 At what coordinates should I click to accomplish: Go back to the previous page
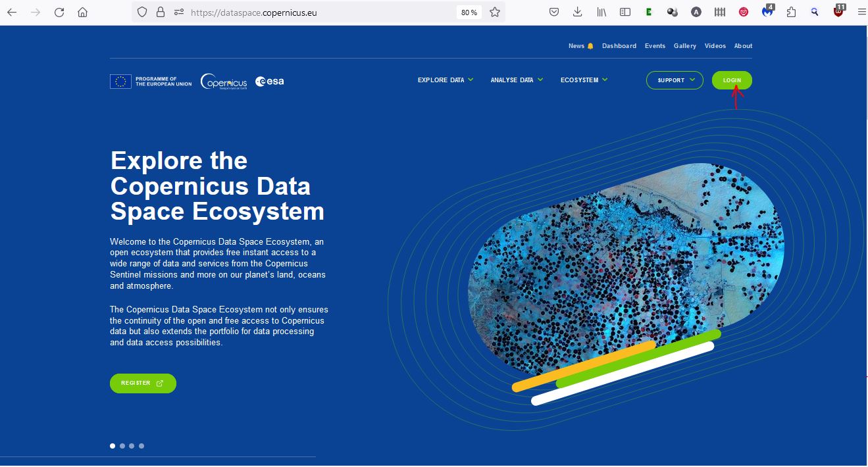tap(12, 12)
